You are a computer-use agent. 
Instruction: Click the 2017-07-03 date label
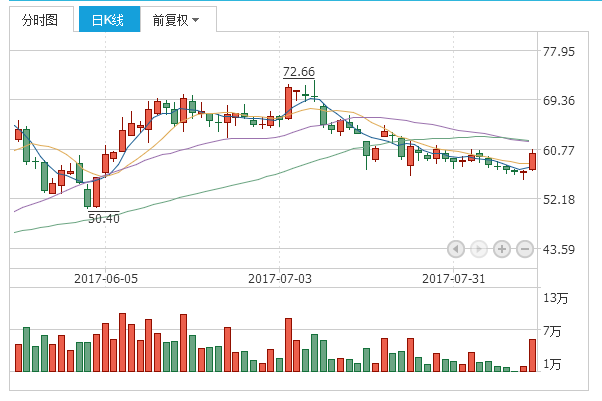[x=280, y=278]
